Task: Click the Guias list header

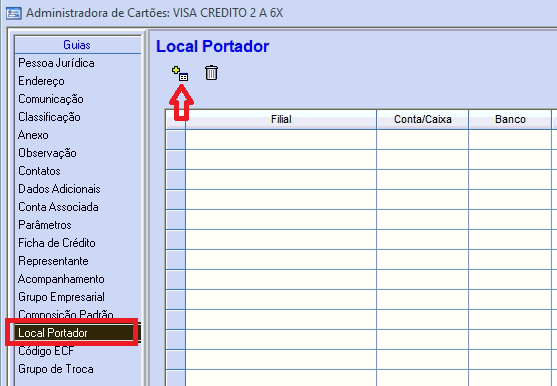Action: pyautogui.click(x=78, y=45)
